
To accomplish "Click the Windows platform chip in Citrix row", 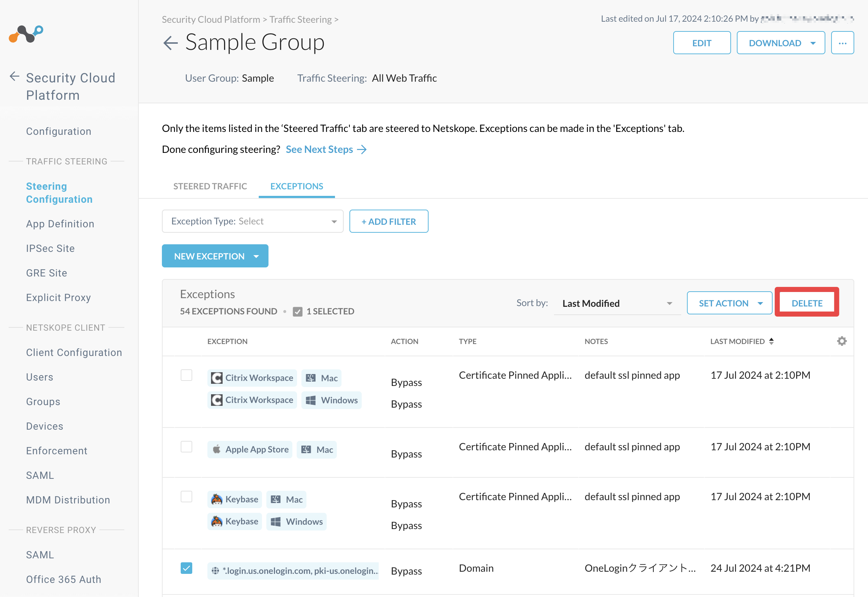I will tap(332, 400).
